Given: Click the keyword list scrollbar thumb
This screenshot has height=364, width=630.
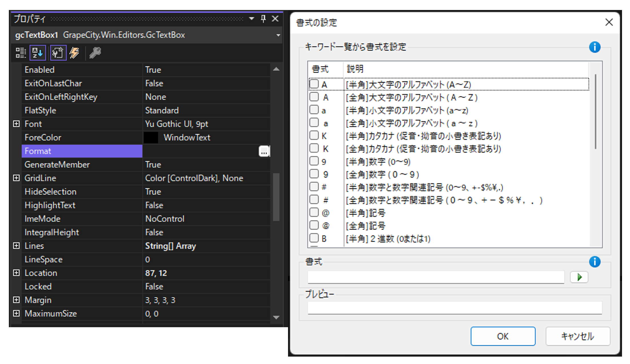Looking at the screenshot, I should [595, 112].
